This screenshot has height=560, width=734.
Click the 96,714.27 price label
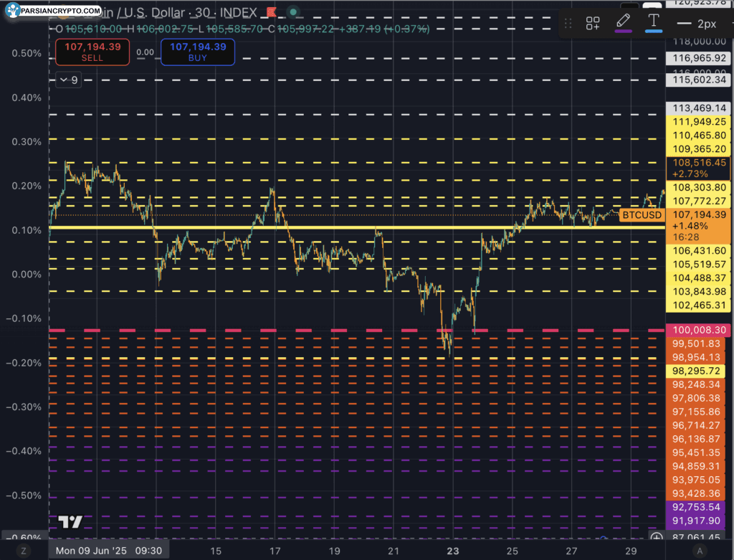click(x=695, y=425)
